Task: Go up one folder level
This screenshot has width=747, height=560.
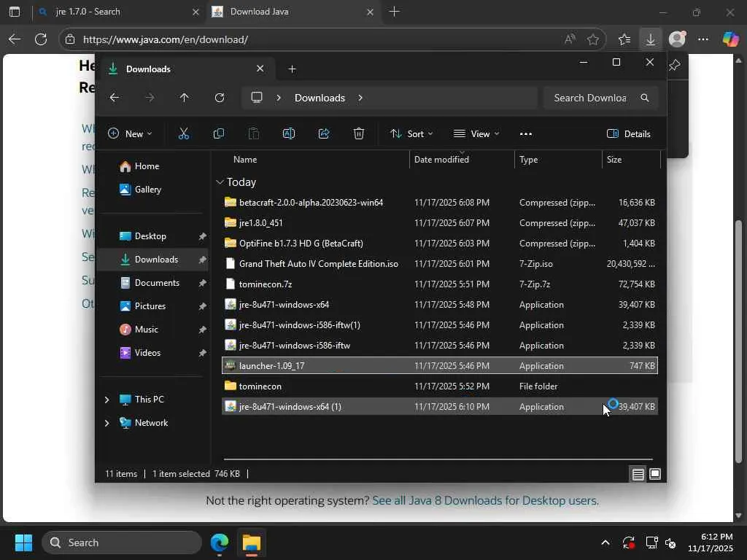Action: coord(184,98)
